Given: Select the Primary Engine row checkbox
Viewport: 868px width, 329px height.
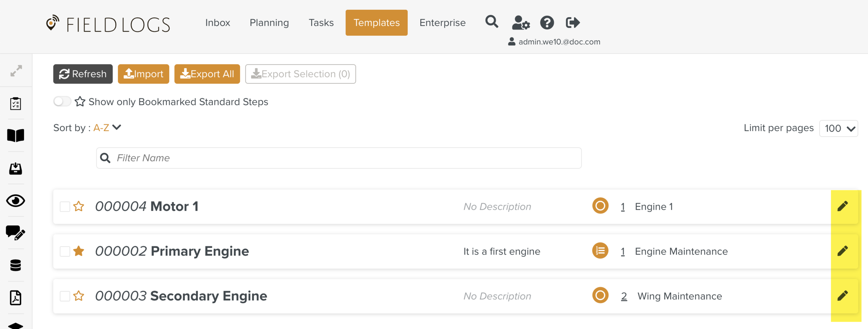Looking at the screenshot, I should (x=65, y=251).
